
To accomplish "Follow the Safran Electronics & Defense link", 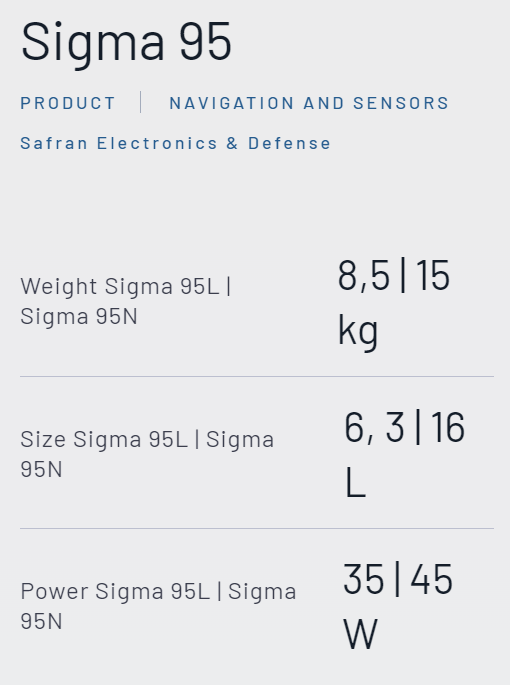I will pyautogui.click(x=176, y=143).
